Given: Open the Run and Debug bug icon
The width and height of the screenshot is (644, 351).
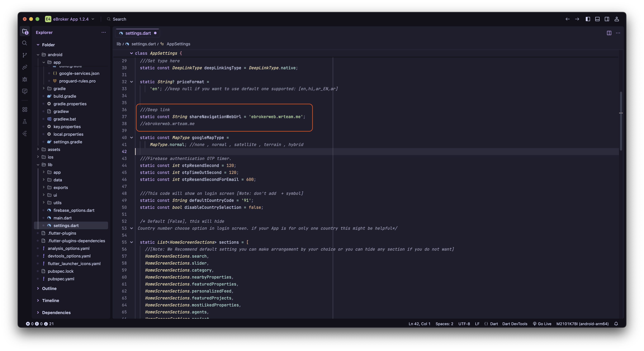Looking at the screenshot, I should coord(25,79).
